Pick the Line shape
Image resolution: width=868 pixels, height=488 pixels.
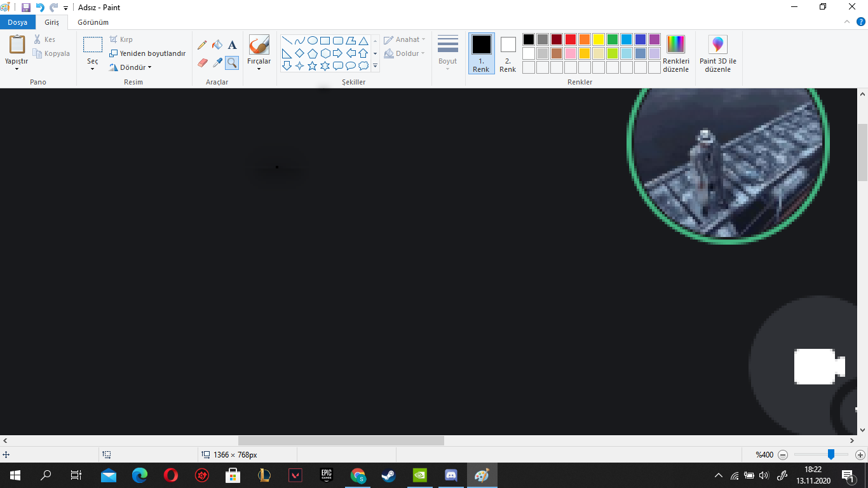[287, 41]
